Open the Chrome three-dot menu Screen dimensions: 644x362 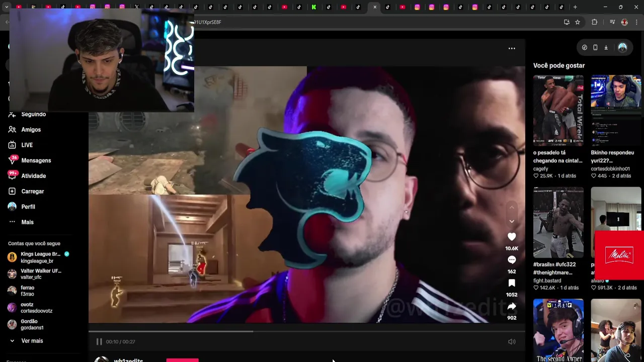[637, 22]
